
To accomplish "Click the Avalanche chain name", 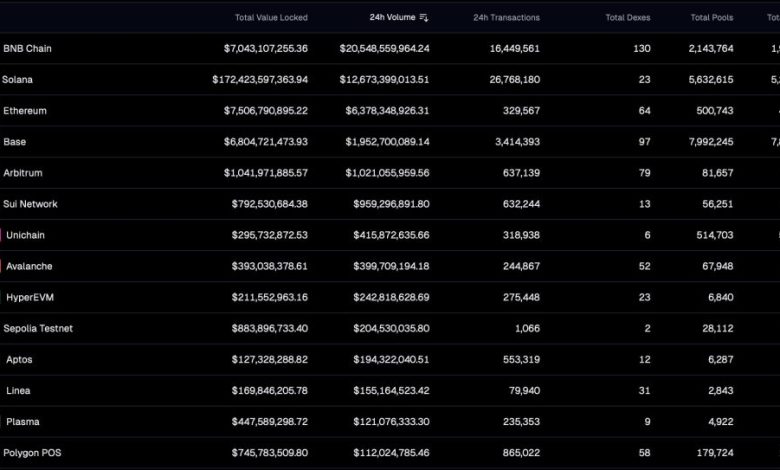I will coord(29,267).
